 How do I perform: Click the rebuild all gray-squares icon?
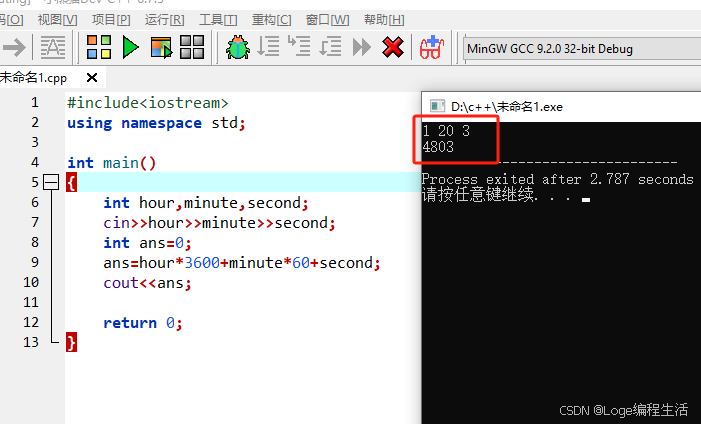point(192,47)
